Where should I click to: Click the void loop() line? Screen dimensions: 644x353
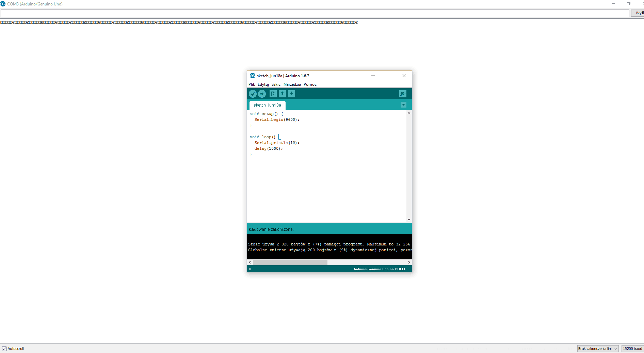click(x=265, y=137)
